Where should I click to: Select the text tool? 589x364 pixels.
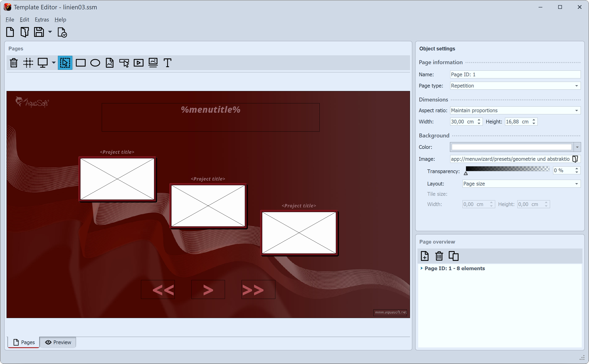pyautogui.click(x=168, y=63)
